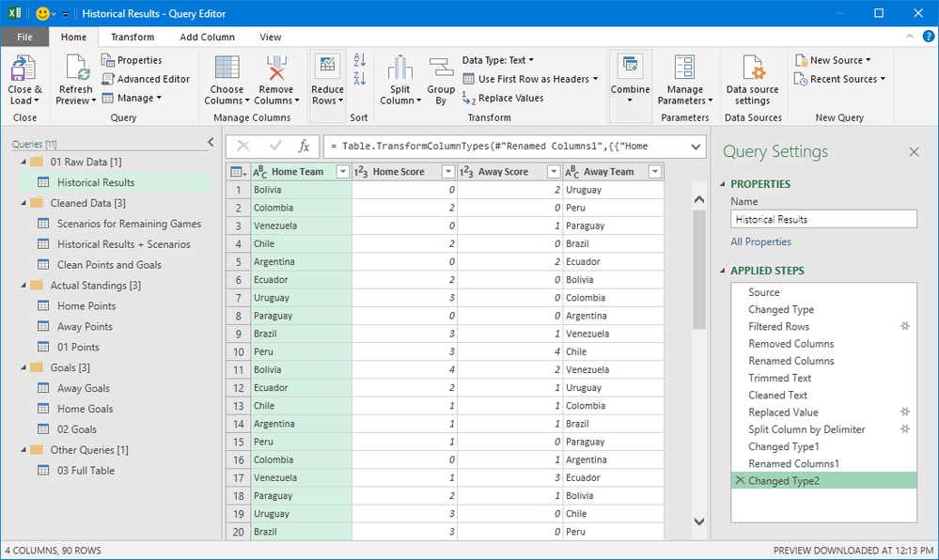The width and height of the screenshot is (939, 560).
Task: Confirm formula with checkmark icon
Action: coord(275,147)
